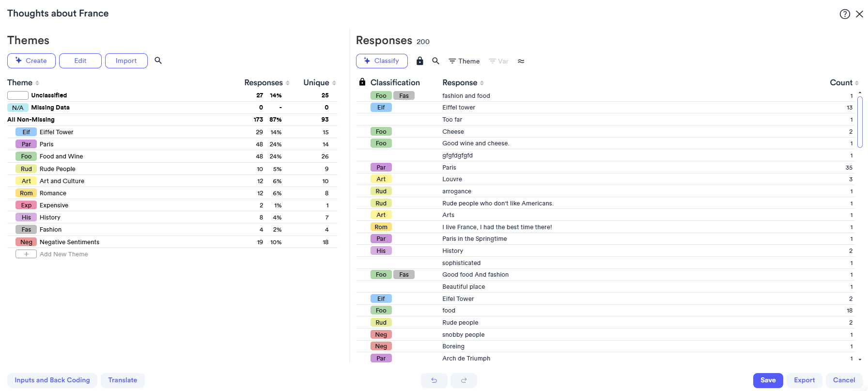
Task: Click the Classify button
Action: 382,61
